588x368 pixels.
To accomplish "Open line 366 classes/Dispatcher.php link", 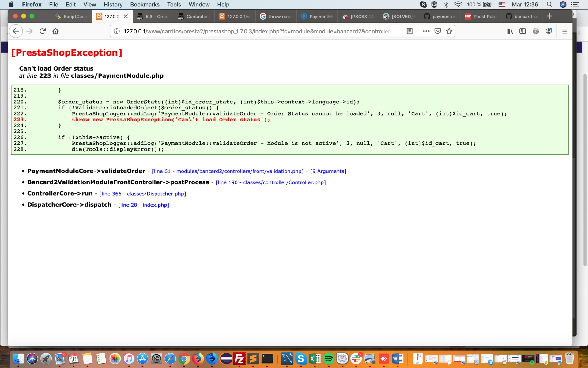I will click(143, 194).
